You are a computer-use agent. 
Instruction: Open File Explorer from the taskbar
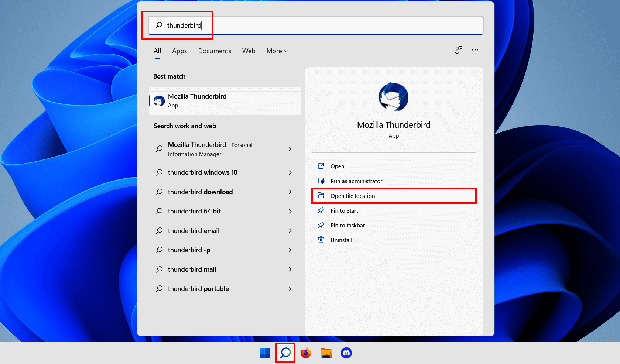coord(326,353)
